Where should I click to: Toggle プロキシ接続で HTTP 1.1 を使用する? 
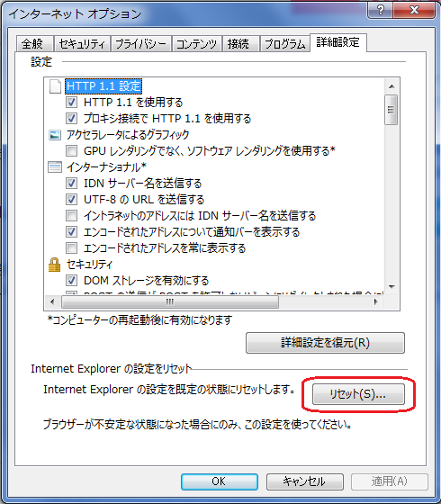coord(71,119)
